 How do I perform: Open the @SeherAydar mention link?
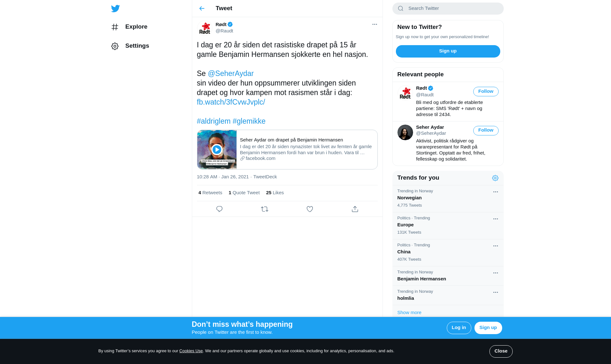pyautogui.click(x=231, y=74)
